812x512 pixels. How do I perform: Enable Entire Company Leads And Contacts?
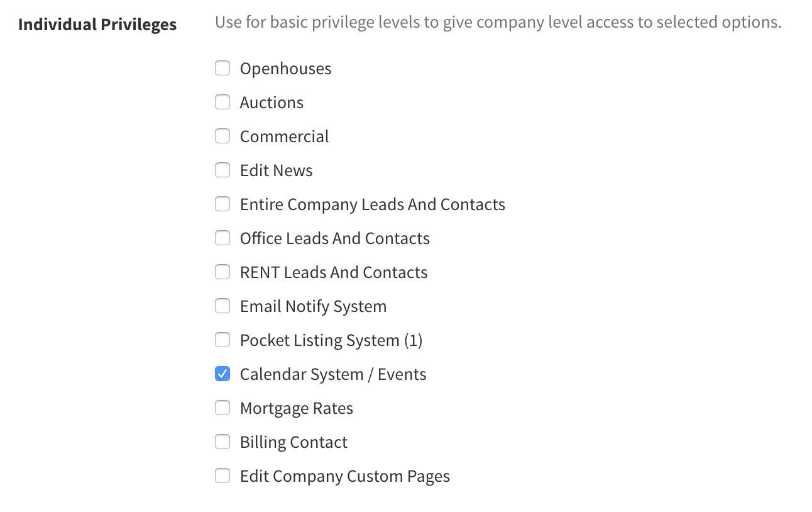(x=222, y=204)
